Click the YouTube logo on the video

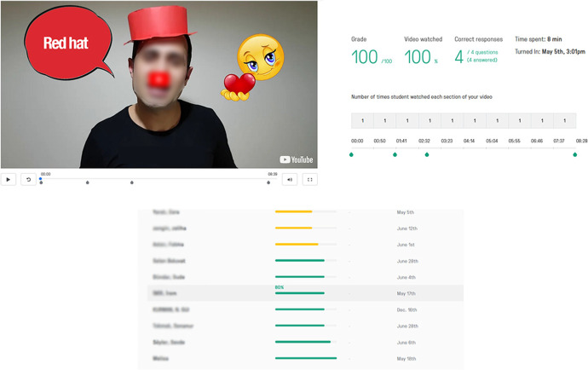click(296, 159)
